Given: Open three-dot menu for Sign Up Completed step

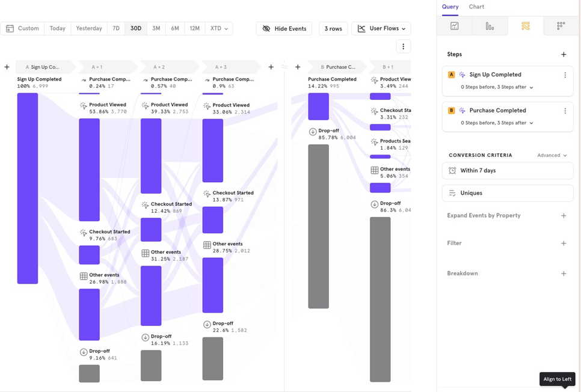Looking at the screenshot, I should coord(565,75).
